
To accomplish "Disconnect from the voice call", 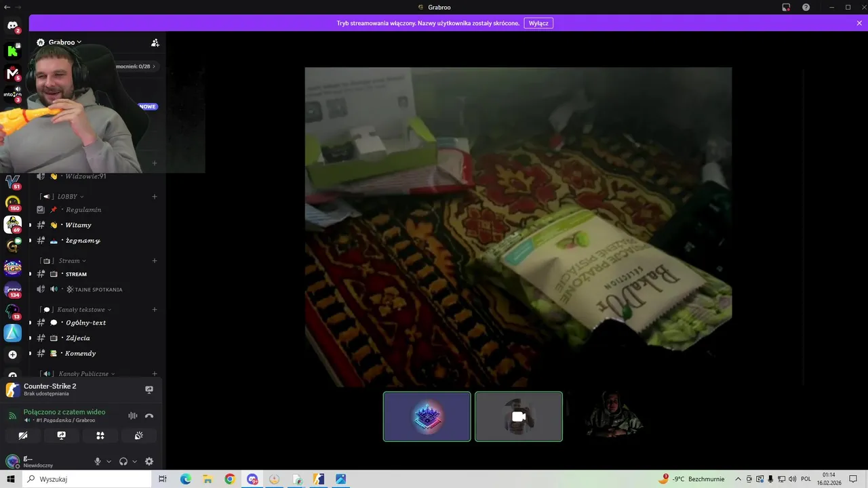I will (x=149, y=415).
